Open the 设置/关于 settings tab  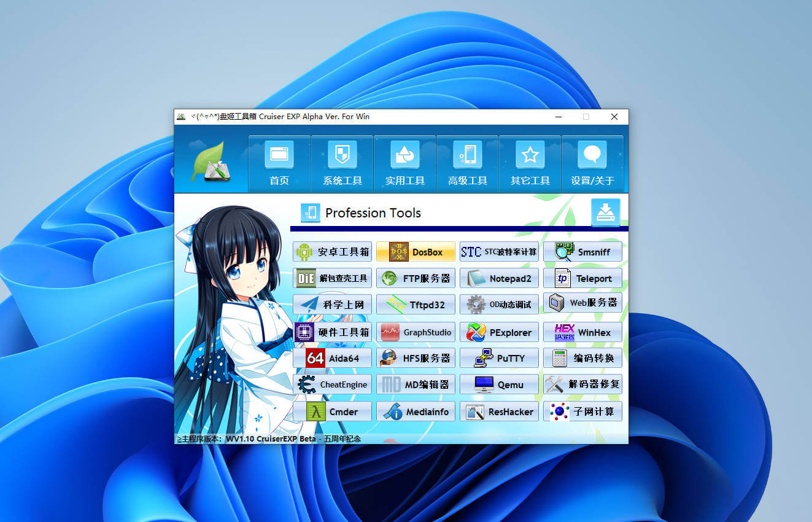point(592,163)
